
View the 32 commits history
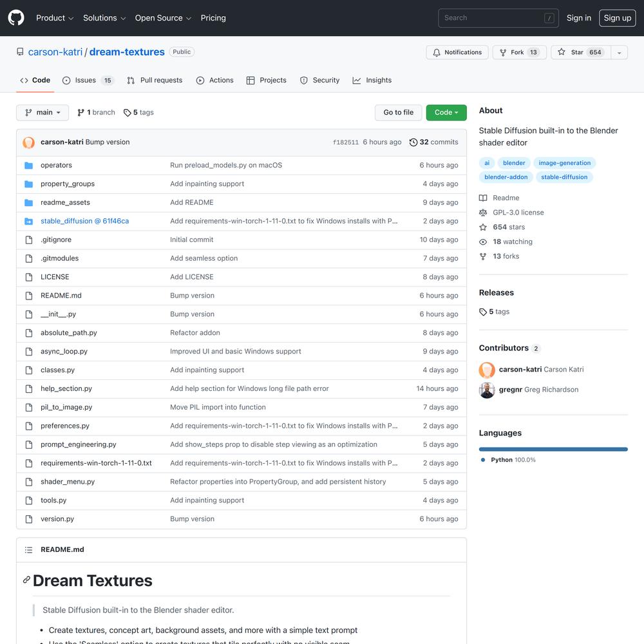(x=433, y=142)
